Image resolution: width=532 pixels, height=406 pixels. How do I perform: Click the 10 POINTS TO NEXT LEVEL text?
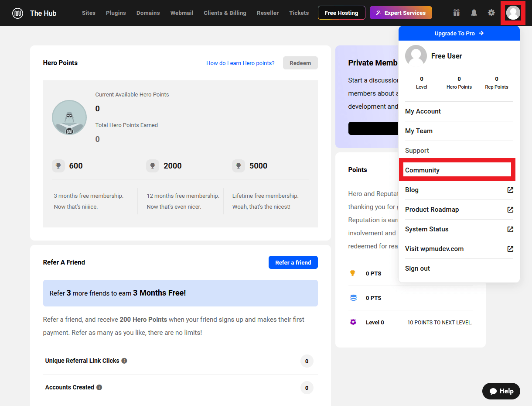click(440, 323)
